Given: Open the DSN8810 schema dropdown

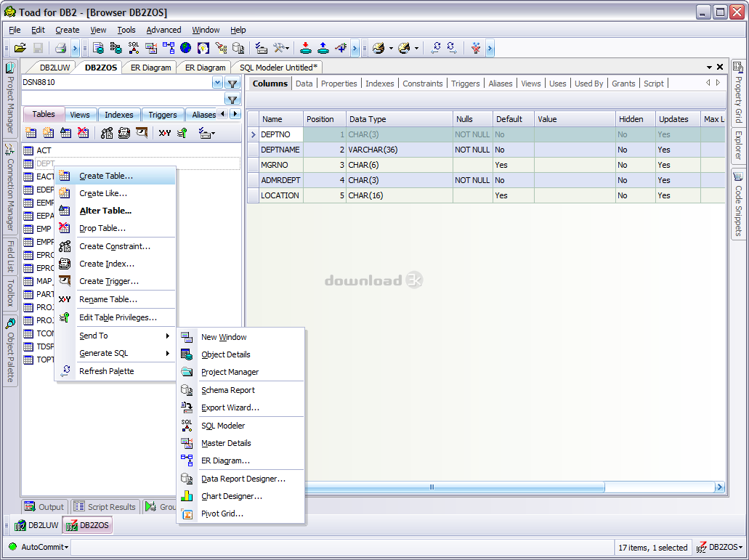Looking at the screenshot, I should (x=217, y=83).
